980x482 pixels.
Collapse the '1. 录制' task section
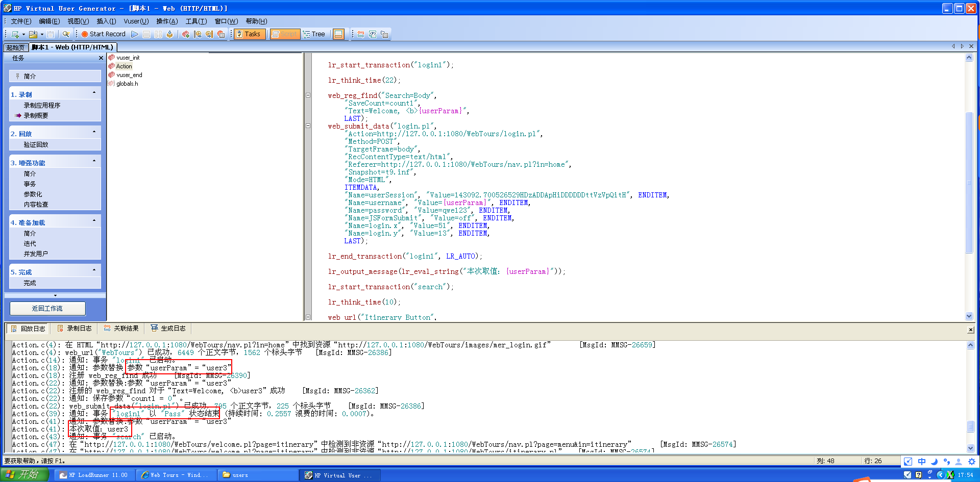(x=94, y=93)
